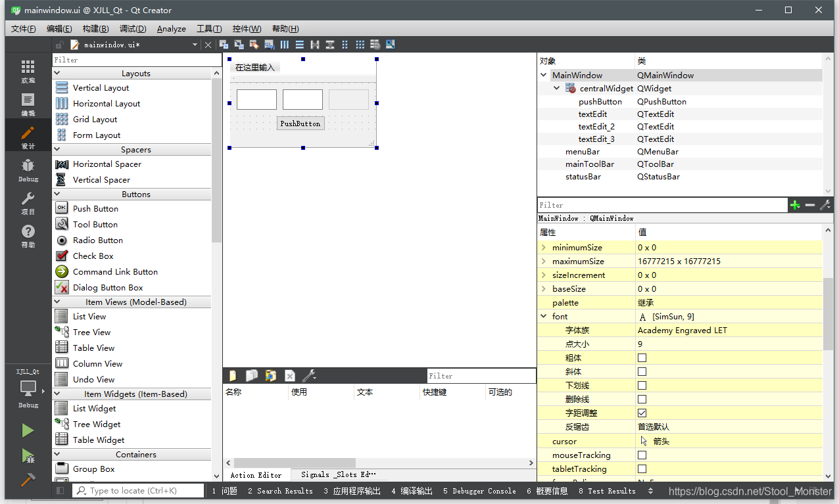Enable the 斜体 (italic) checkbox
The width and height of the screenshot is (839, 504).
coord(642,372)
